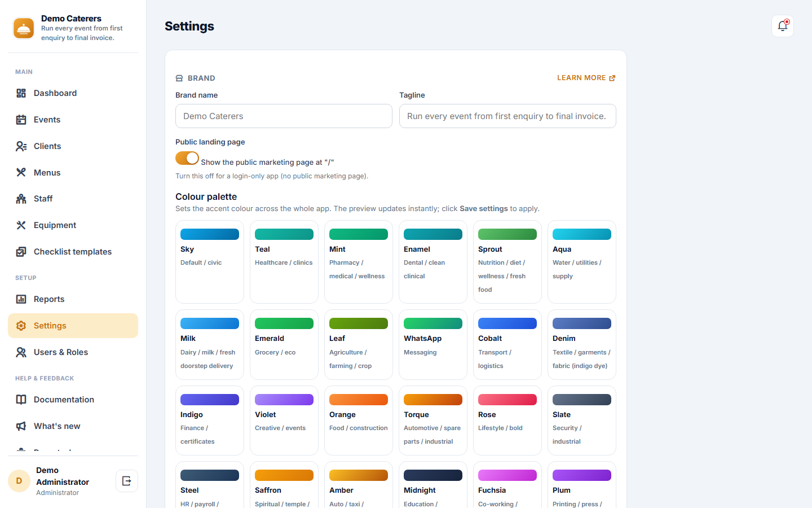Image resolution: width=812 pixels, height=508 pixels.
Task: Select the Slate colour palette
Action: [582, 421]
